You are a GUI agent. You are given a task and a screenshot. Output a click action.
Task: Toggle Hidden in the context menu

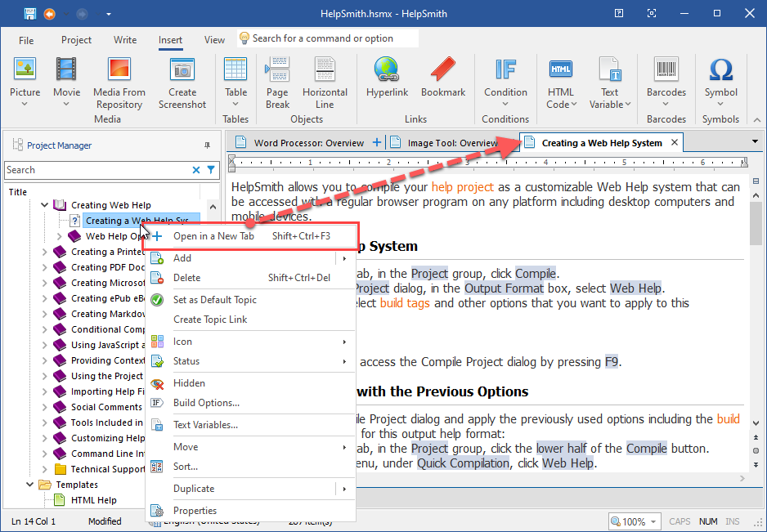pyautogui.click(x=250, y=383)
